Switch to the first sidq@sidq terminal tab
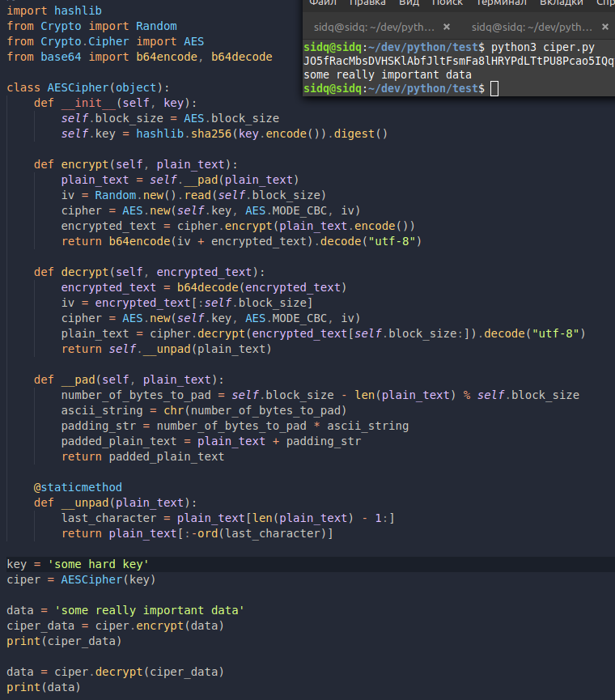 (x=374, y=28)
